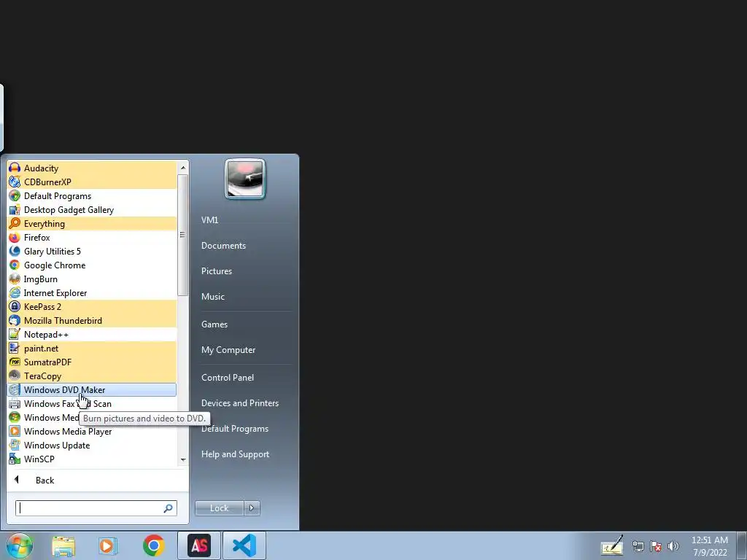This screenshot has height=560, width=747.
Task: Open Games from Start menu
Action: point(214,324)
